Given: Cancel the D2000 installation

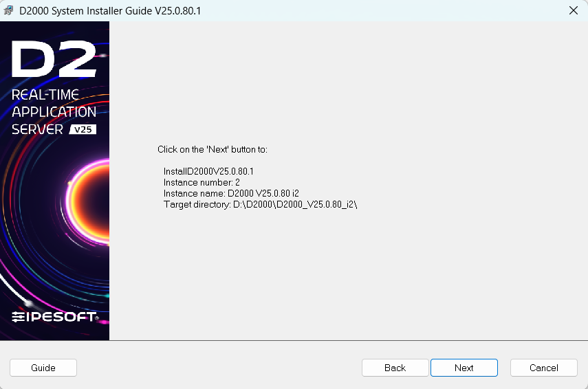Looking at the screenshot, I should tap(543, 368).
